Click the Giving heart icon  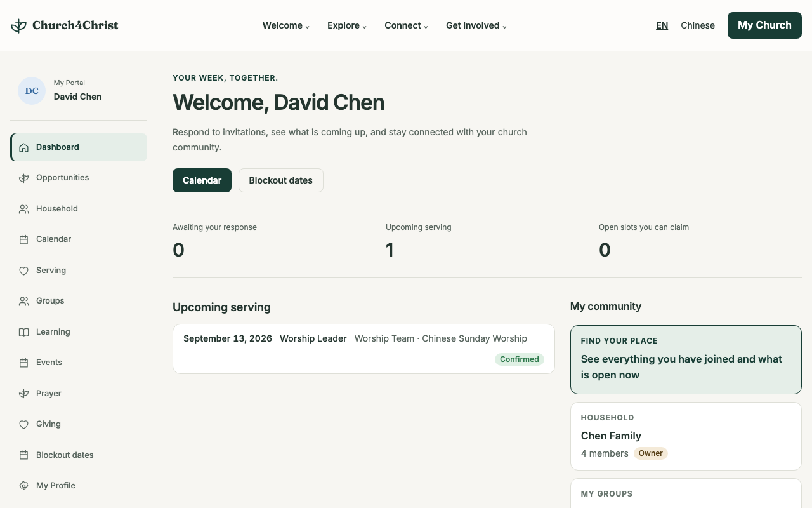coord(23,424)
